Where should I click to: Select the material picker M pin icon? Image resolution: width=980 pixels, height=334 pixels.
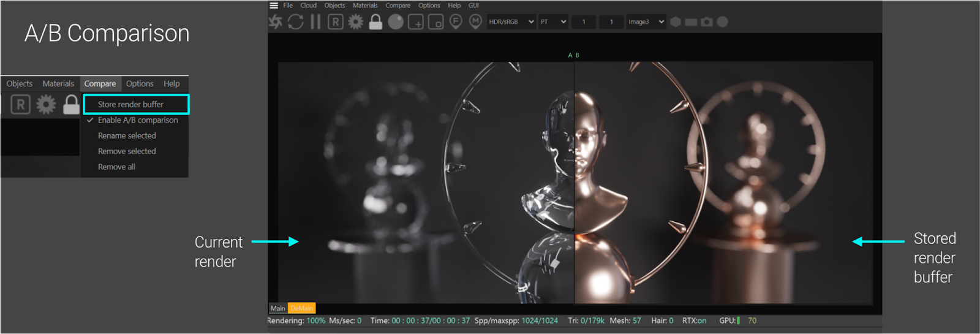475,22
